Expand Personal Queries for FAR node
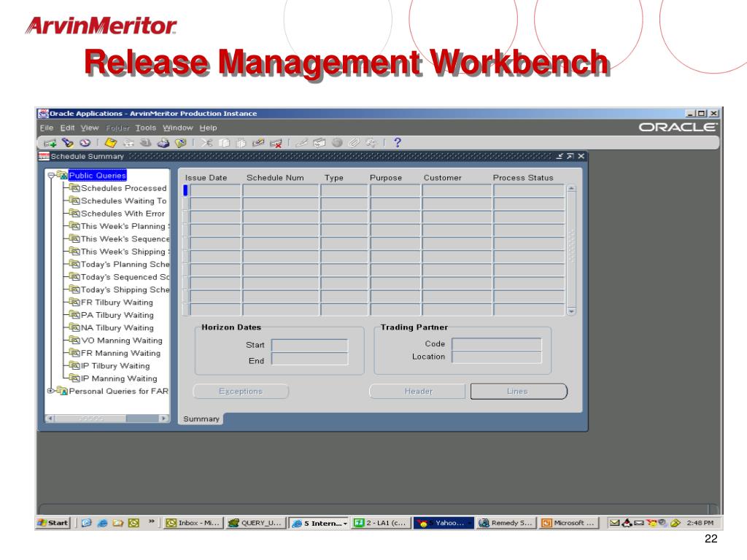Screen dimensions: 747x560 click(x=50, y=391)
